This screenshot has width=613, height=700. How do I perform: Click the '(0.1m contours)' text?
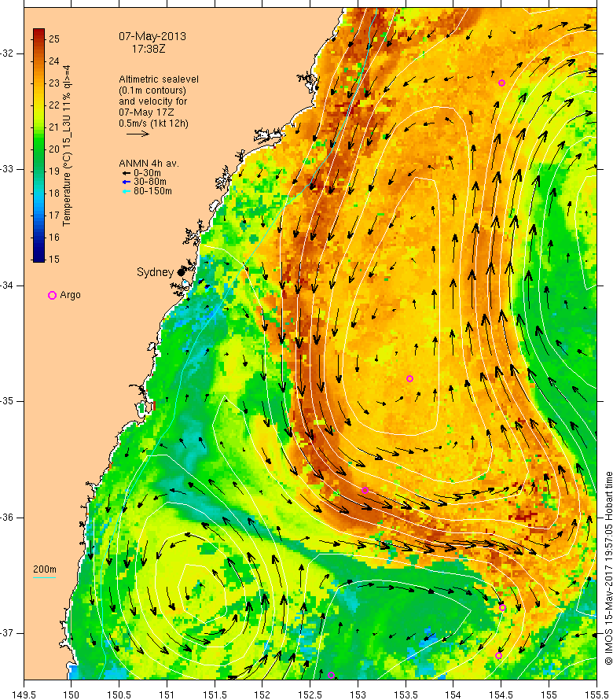pos(152,90)
